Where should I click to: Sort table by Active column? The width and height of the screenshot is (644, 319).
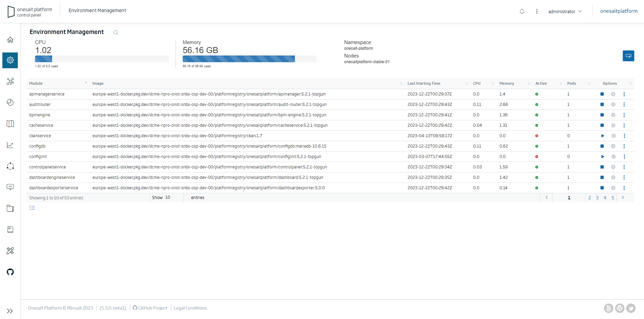[x=548, y=83]
